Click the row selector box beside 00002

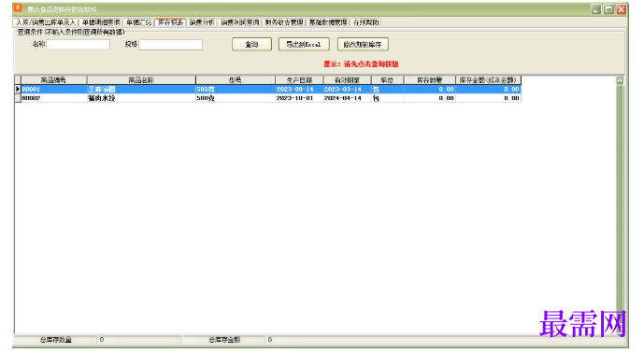tap(18, 98)
